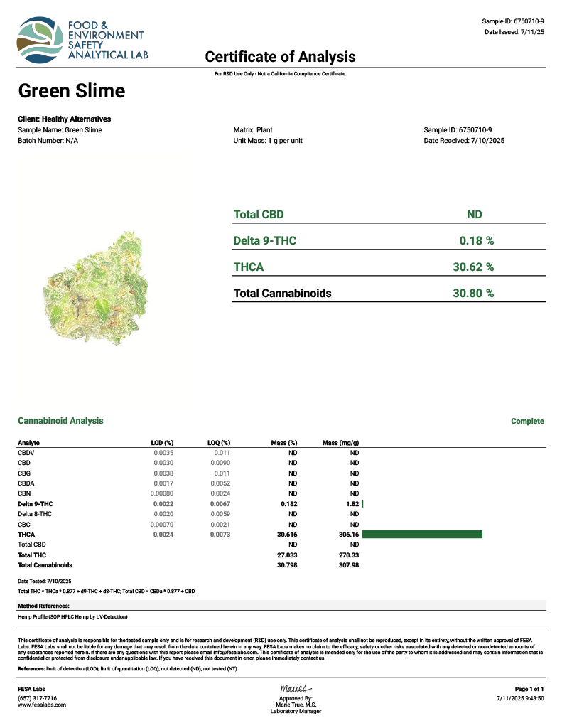Click the Analyte column header
Screen dimensions: 562x728
(28, 443)
